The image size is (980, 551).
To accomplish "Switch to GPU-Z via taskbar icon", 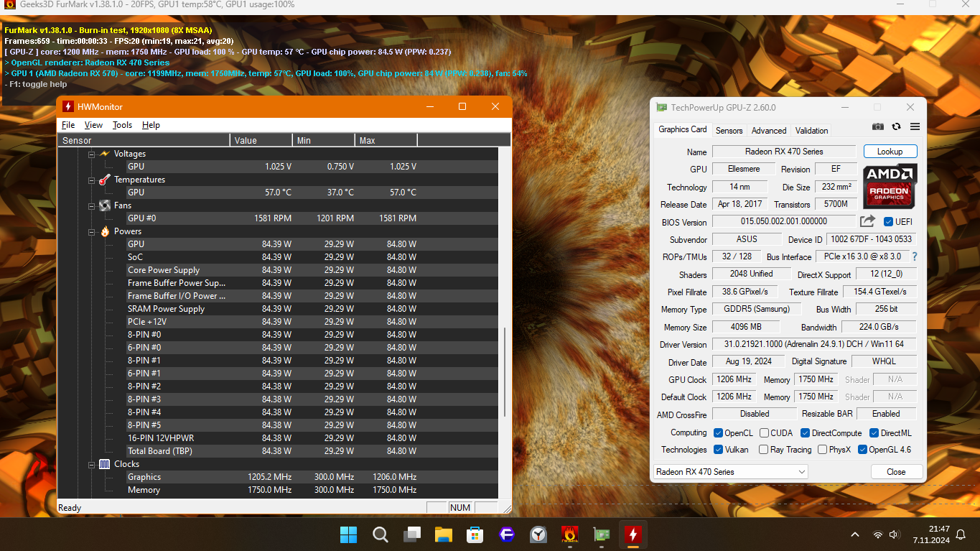I will 601,534.
